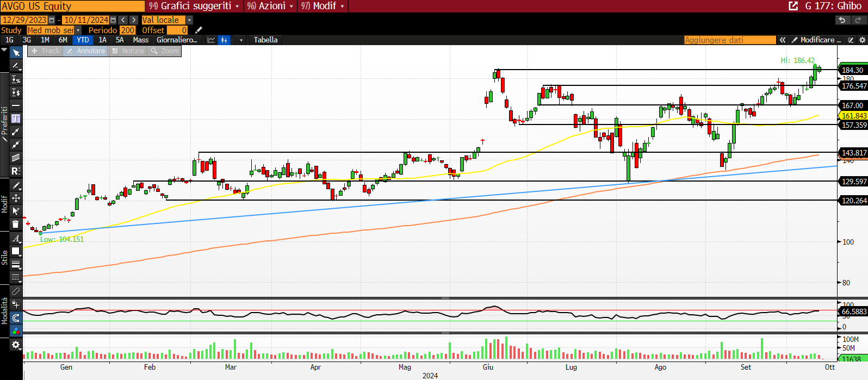This screenshot has width=868, height=380.
Task: Choose the percent change measure tool
Action: pyautogui.click(x=16, y=79)
